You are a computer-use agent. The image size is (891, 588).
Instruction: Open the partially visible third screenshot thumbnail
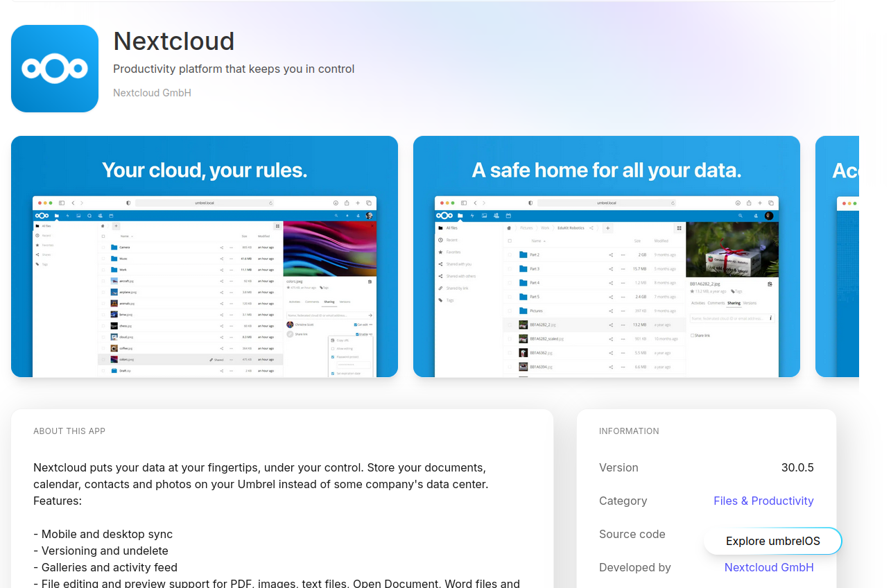838,257
